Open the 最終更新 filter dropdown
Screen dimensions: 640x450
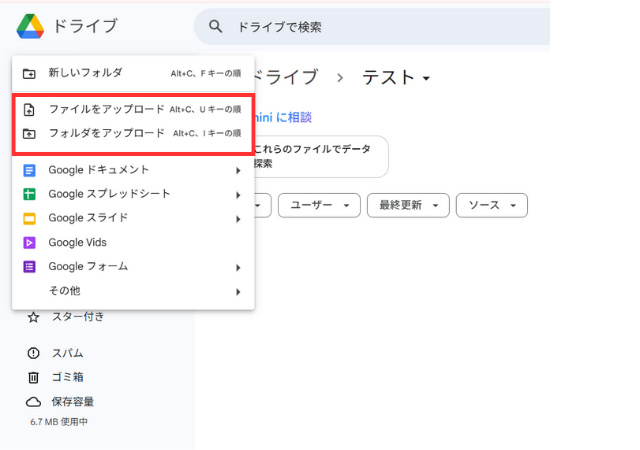[406, 205]
